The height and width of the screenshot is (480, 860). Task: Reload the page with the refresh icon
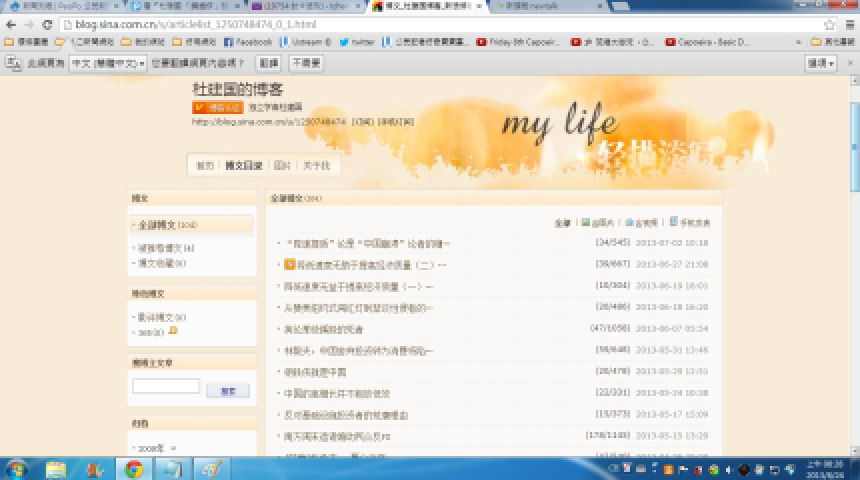[47, 24]
